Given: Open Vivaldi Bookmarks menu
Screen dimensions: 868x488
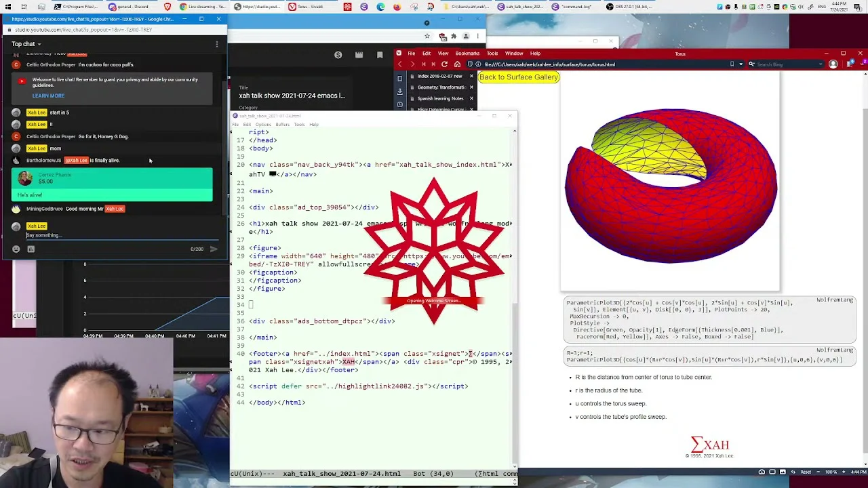Looking at the screenshot, I should pyautogui.click(x=467, y=54).
